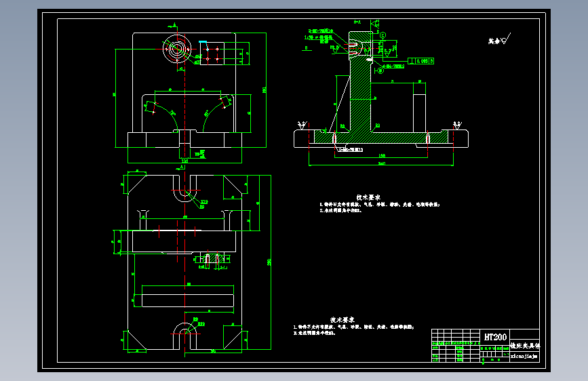The width and height of the screenshot is (588, 381).
Task: Click the 280 vertical dimension on plan view
Action: pyautogui.click(x=269, y=262)
